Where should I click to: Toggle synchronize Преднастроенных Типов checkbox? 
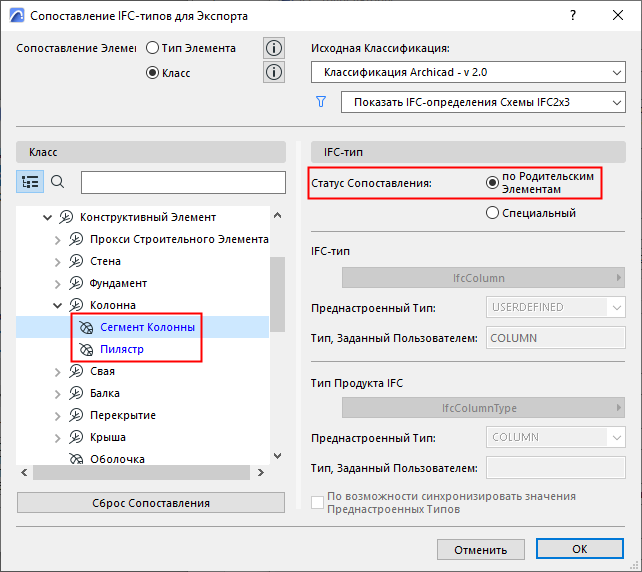point(318,502)
